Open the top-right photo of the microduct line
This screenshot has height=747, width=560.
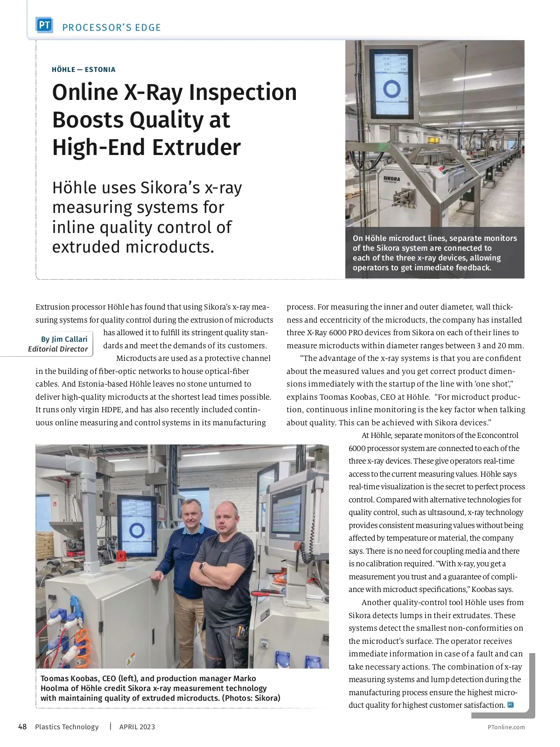(434, 134)
